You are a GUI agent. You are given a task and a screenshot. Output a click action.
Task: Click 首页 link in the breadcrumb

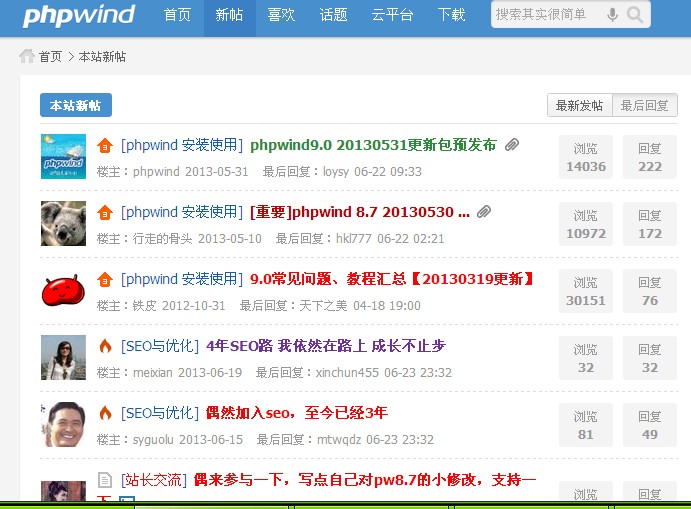pyautogui.click(x=50, y=56)
